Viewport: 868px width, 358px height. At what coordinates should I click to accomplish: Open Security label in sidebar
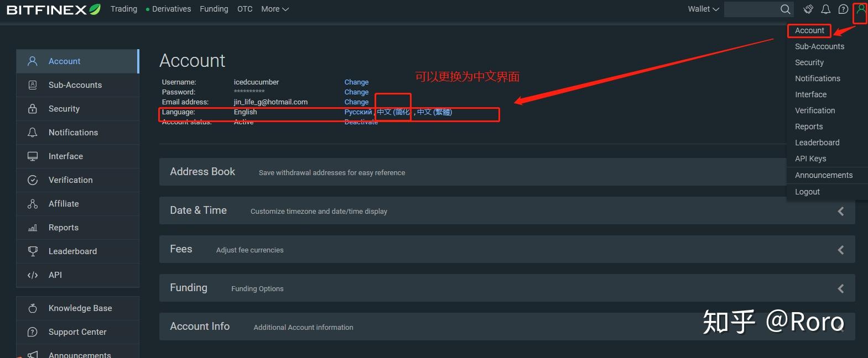[x=64, y=109]
